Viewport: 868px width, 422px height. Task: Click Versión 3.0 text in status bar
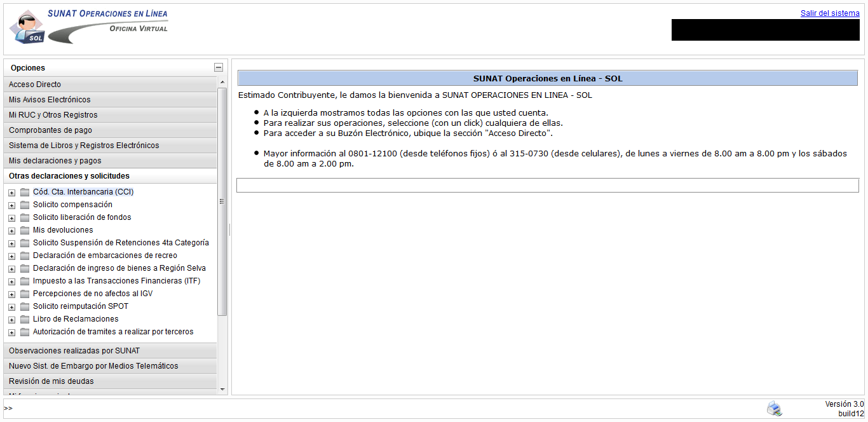pyautogui.click(x=844, y=404)
